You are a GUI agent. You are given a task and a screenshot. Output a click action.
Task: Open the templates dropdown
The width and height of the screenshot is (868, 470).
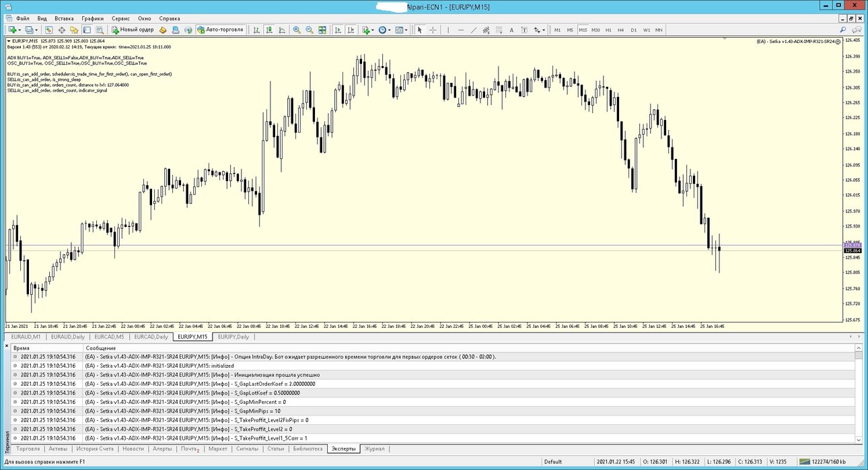(x=402, y=30)
